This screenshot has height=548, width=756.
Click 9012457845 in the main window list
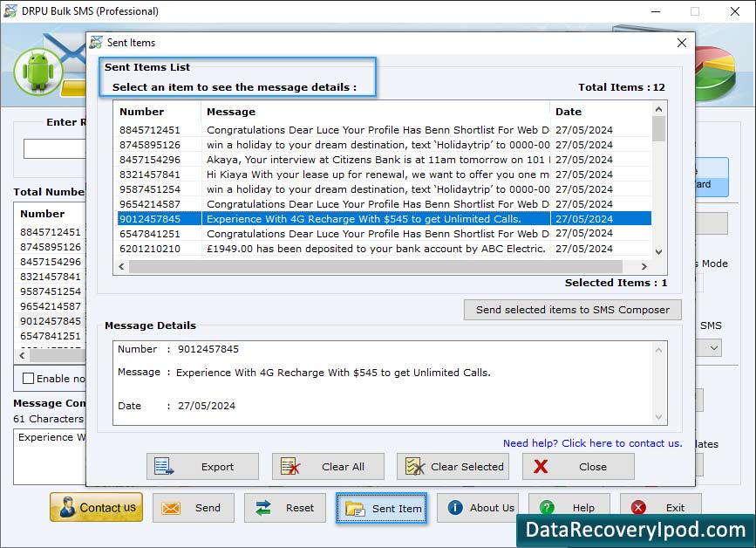(x=51, y=321)
